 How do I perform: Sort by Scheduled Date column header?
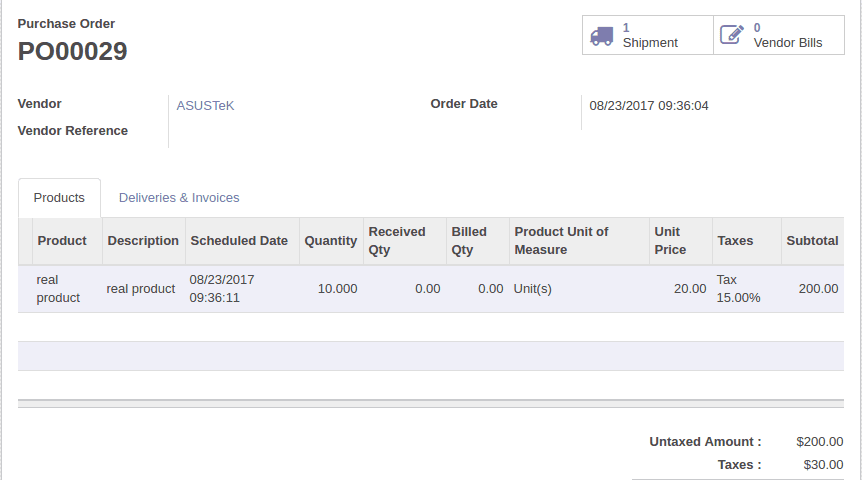[x=239, y=241]
